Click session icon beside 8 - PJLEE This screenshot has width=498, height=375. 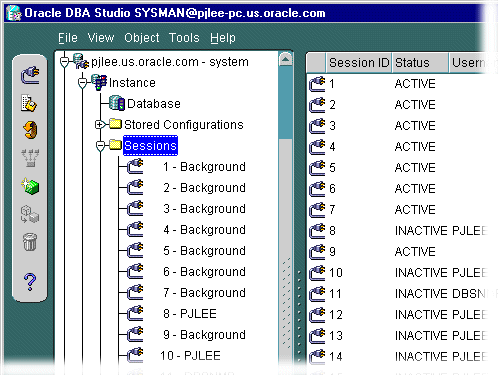tap(135, 313)
